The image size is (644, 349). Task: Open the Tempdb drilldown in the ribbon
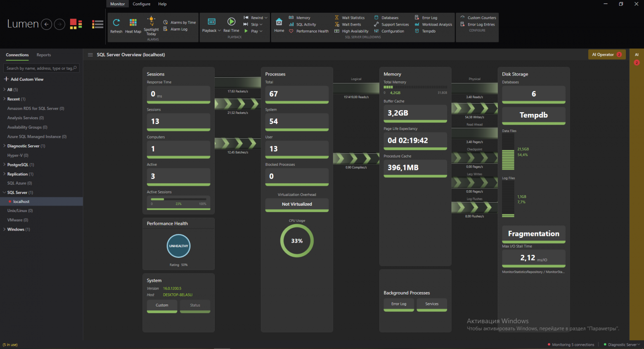(x=425, y=31)
